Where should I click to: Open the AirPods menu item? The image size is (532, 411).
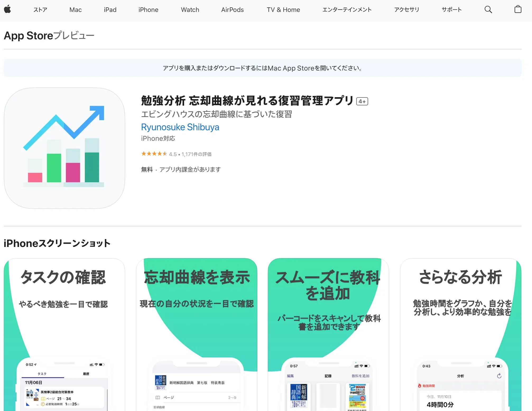[x=232, y=10]
